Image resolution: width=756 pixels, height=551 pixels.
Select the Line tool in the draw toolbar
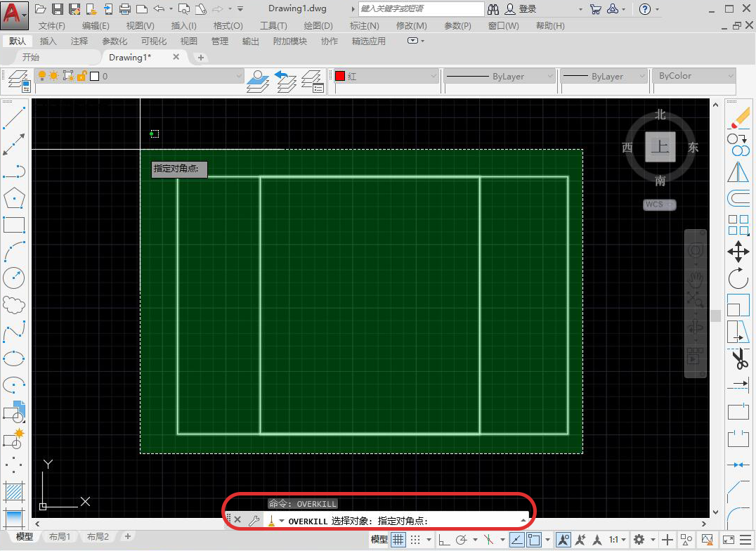(x=14, y=117)
